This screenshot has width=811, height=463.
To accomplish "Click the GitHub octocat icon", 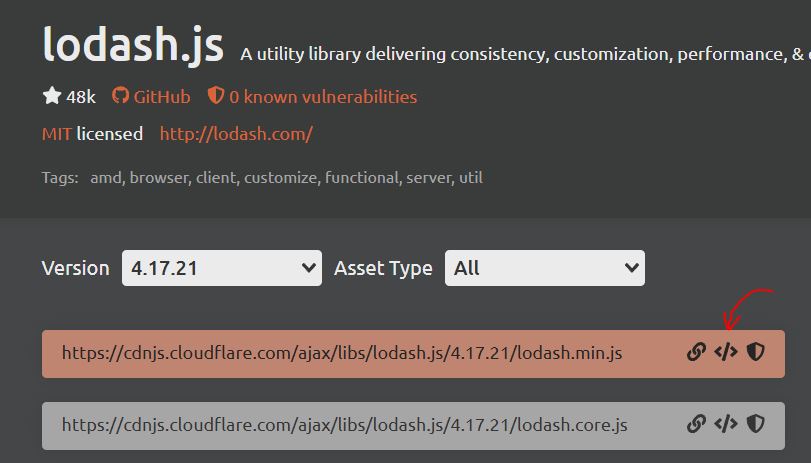I will click(120, 96).
